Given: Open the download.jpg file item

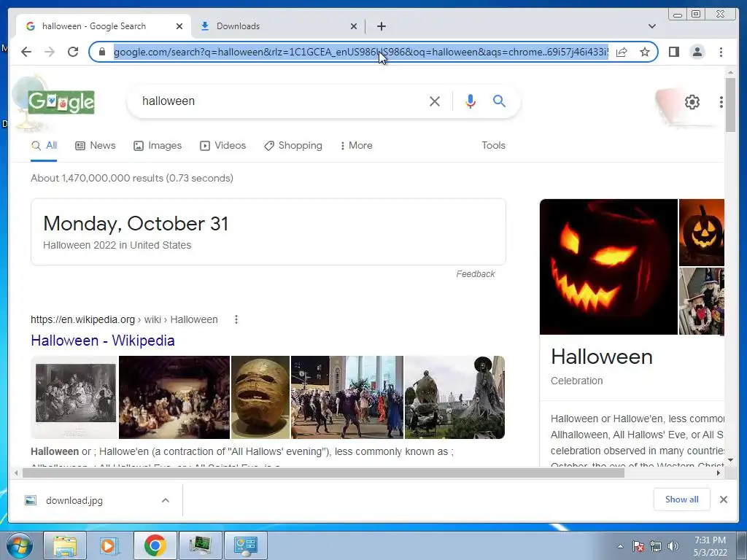Looking at the screenshot, I should click(x=75, y=500).
